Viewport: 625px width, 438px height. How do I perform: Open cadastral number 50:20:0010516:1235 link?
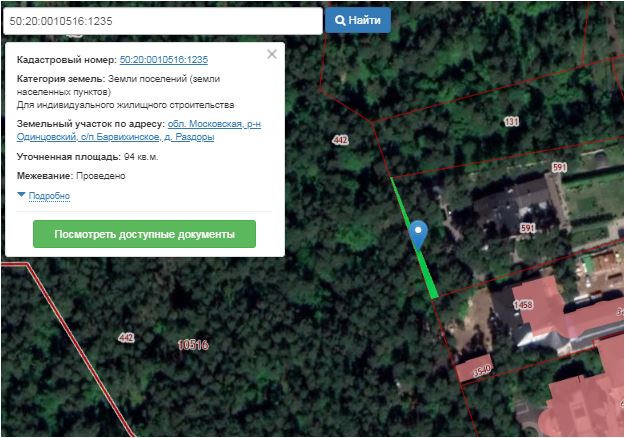point(164,59)
